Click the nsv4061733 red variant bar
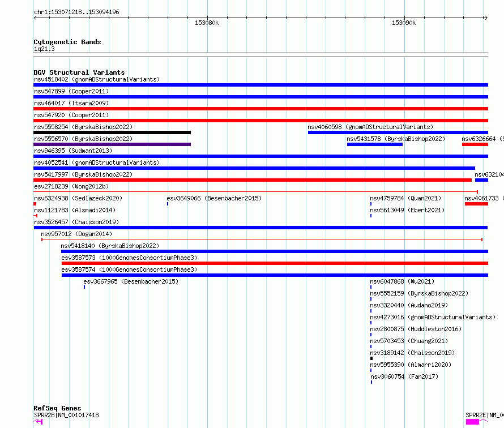Screen dimensions: 504x428 tap(476, 204)
